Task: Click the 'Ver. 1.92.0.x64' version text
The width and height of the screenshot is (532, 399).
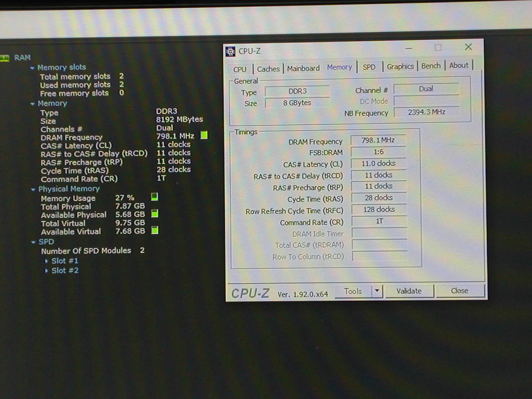Action: click(303, 294)
